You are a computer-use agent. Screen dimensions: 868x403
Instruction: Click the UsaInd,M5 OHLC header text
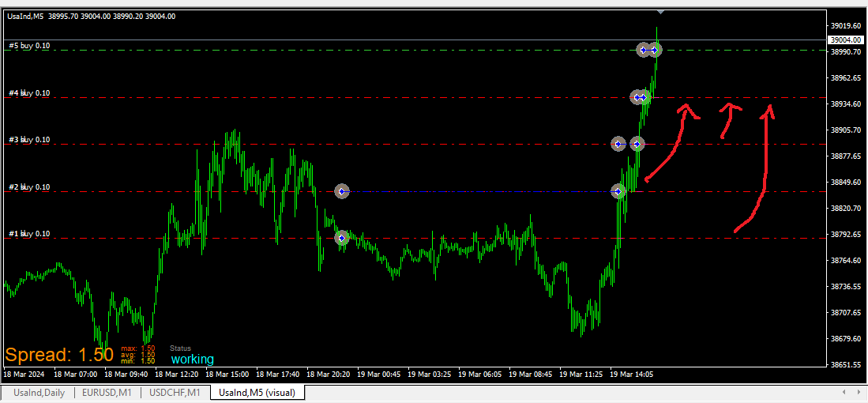tap(92, 16)
